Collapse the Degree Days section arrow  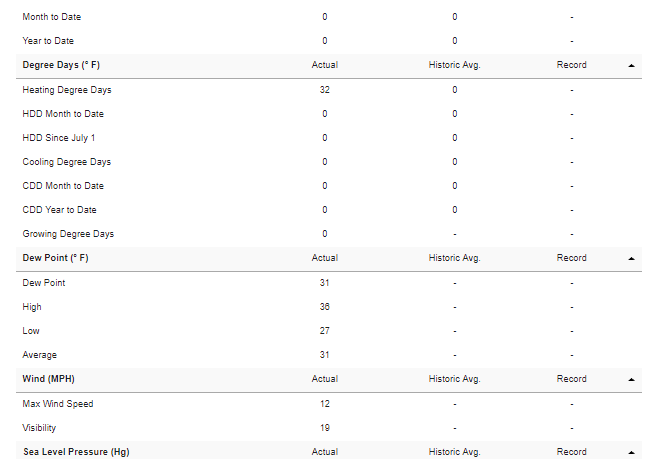click(x=631, y=66)
